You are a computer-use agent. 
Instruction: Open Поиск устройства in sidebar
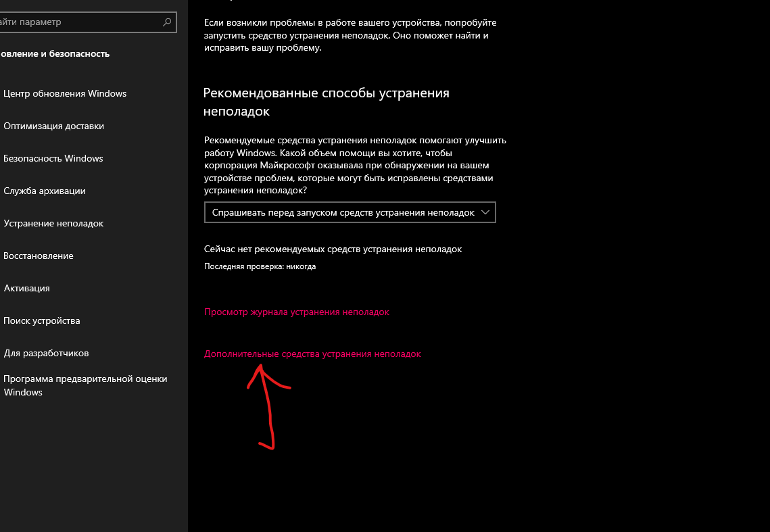tap(42, 320)
